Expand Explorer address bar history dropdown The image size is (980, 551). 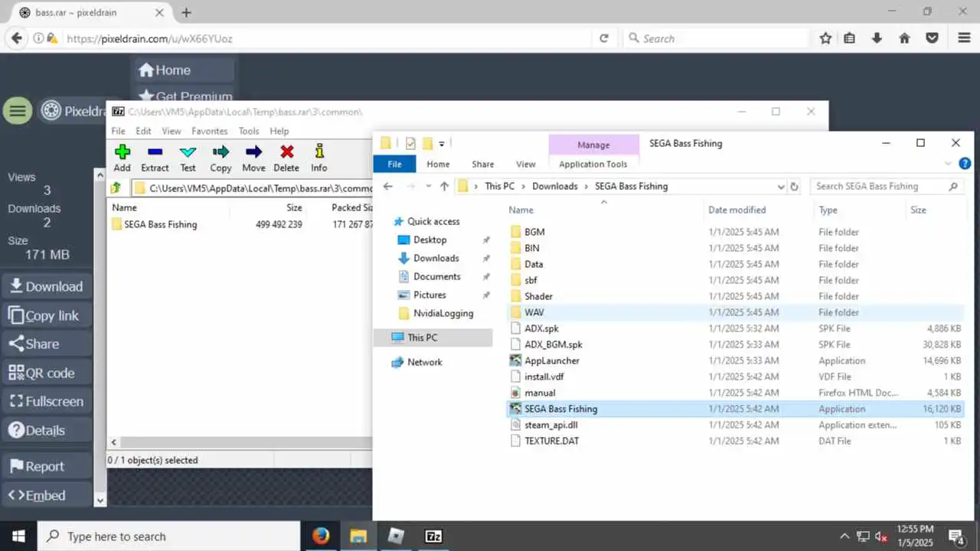pyautogui.click(x=780, y=186)
